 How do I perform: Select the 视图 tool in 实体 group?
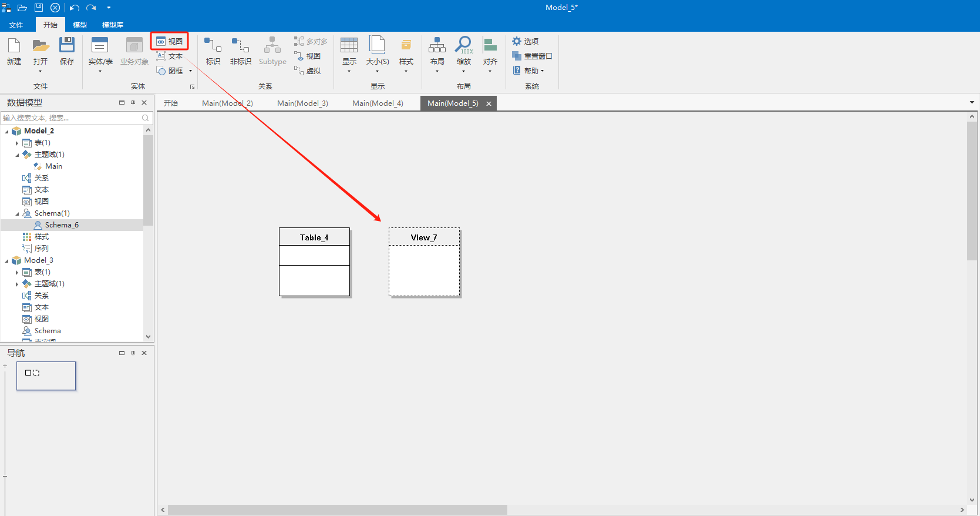pos(170,41)
